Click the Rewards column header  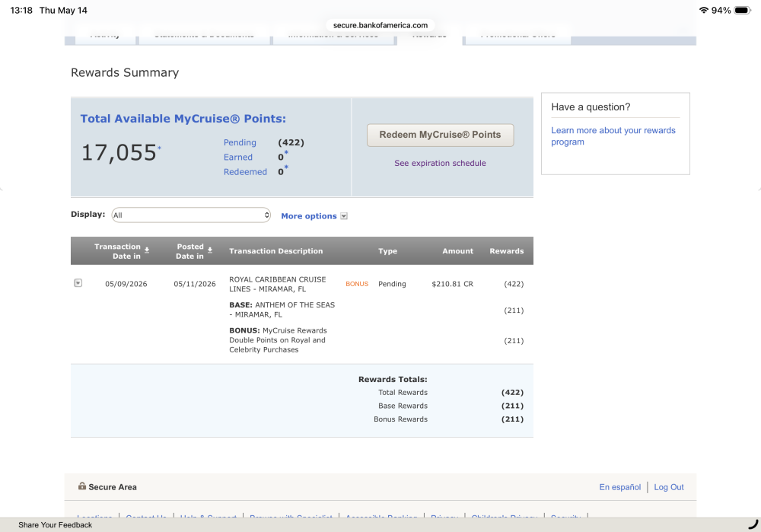click(507, 251)
